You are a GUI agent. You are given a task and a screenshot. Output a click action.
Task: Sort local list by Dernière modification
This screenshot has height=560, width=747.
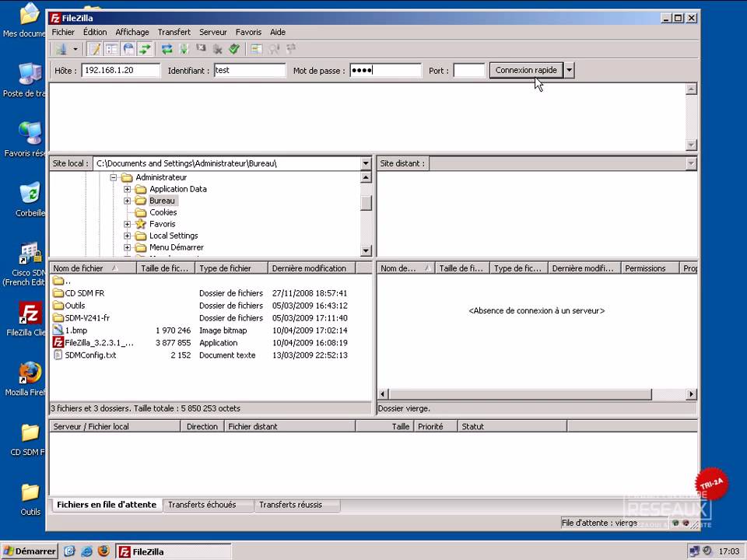tap(311, 268)
